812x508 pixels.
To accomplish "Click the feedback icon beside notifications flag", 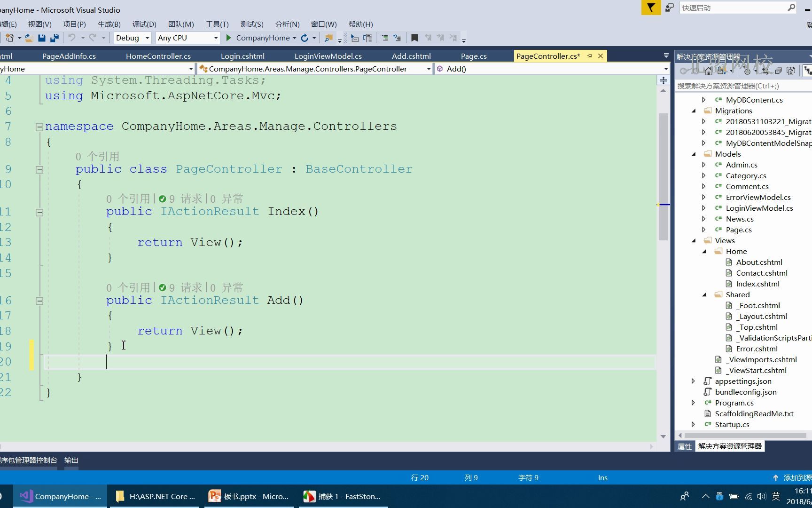I will pyautogui.click(x=670, y=8).
